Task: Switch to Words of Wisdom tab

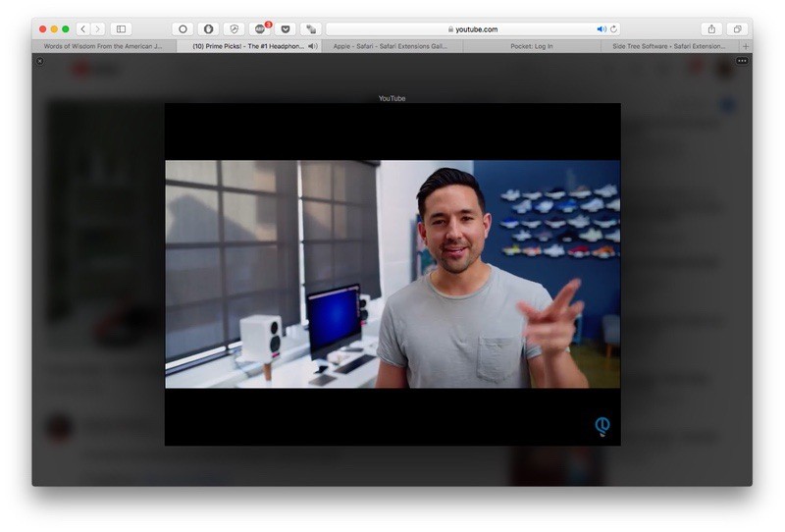Action: pos(103,46)
